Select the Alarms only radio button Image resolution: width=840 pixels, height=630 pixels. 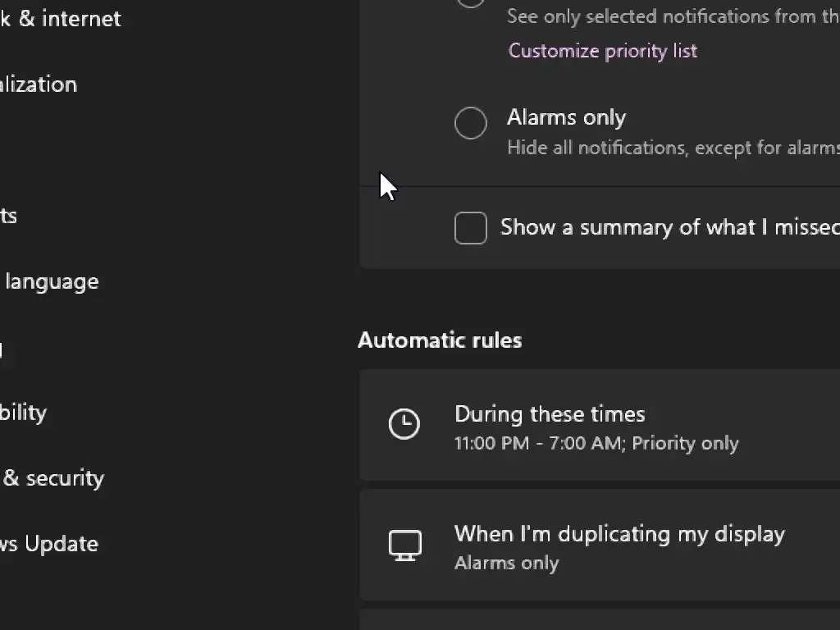coord(471,123)
